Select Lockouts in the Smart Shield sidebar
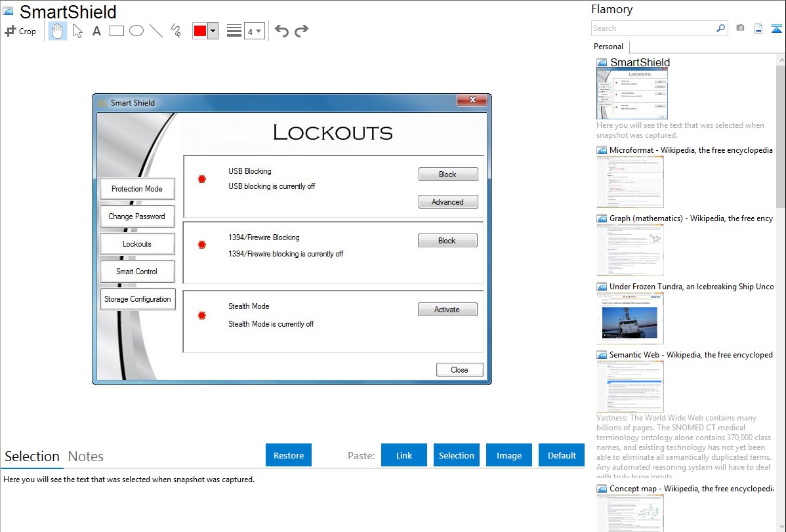Image resolution: width=786 pixels, height=532 pixels. [137, 244]
